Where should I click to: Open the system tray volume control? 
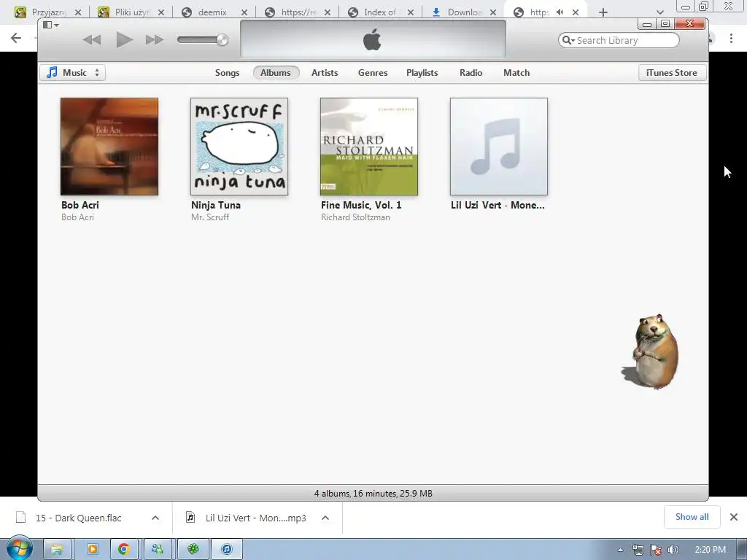(x=673, y=550)
